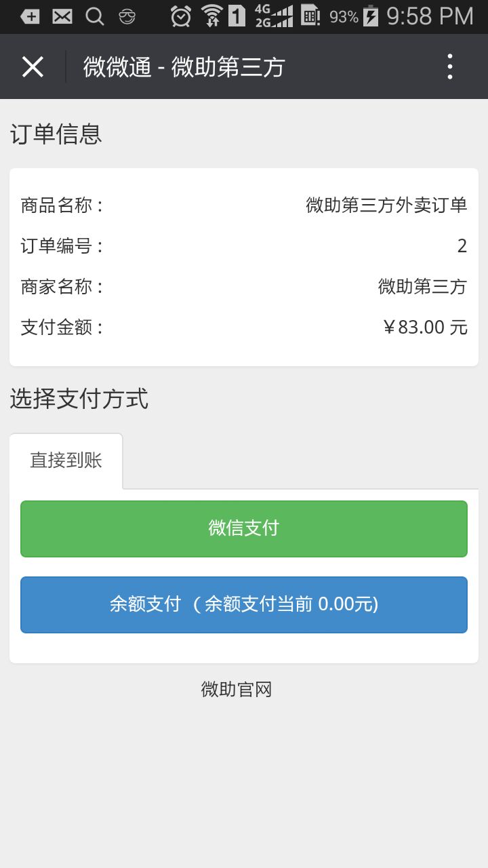Screen dimensions: 488x868
Task: Tap the battery charging icon
Action: pos(371,16)
